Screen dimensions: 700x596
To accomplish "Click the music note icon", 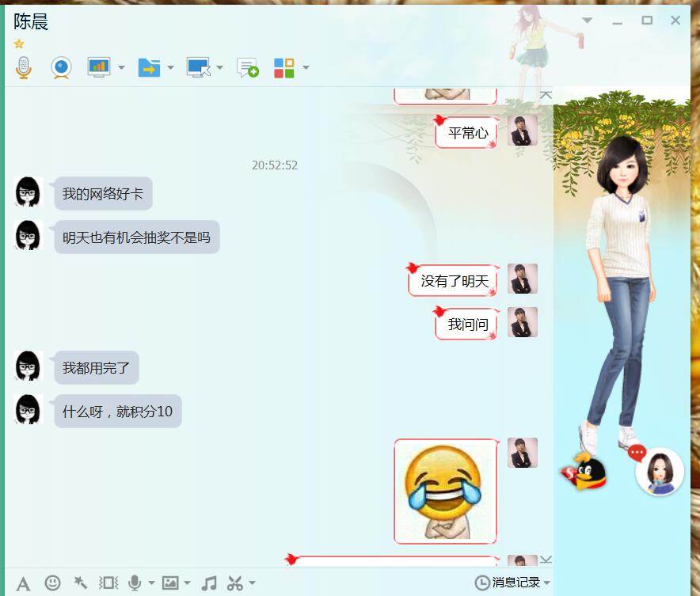I will [x=209, y=583].
